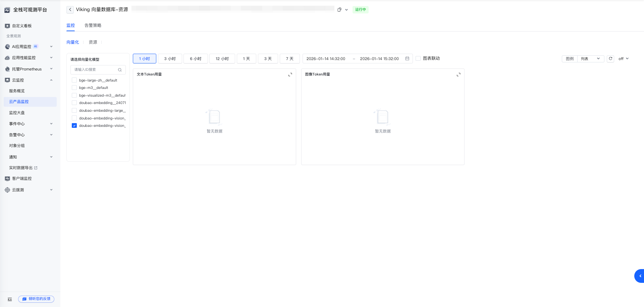Open the external link icon beside 实时数据导出
Image resolution: width=644 pixels, height=307 pixels.
(36, 168)
